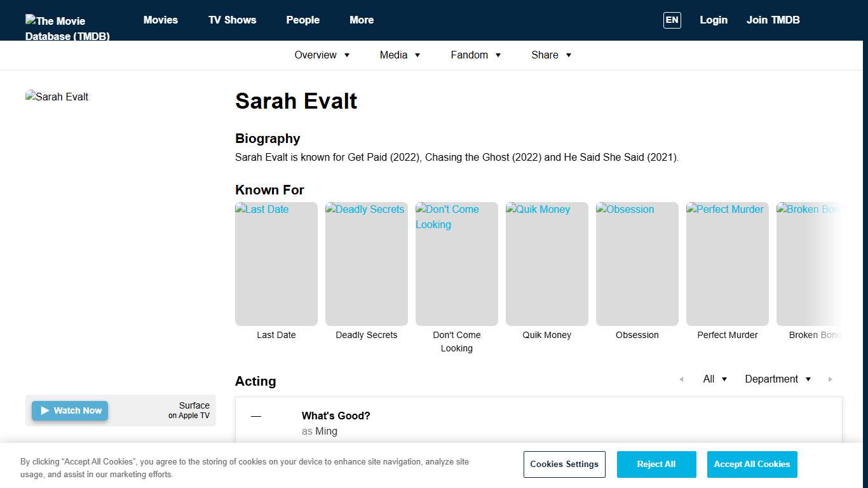The width and height of the screenshot is (868, 488).
Task: Click the right pagination arrow near Department
Action: click(x=831, y=379)
